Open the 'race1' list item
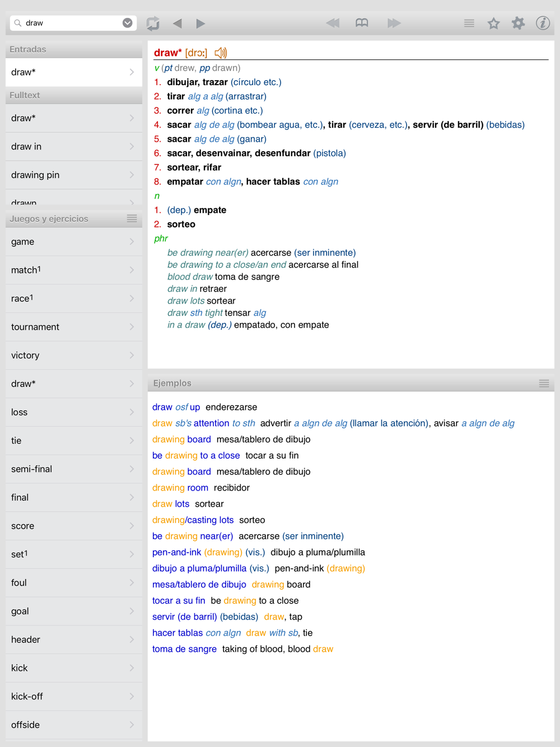560x747 pixels. [74, 298]
